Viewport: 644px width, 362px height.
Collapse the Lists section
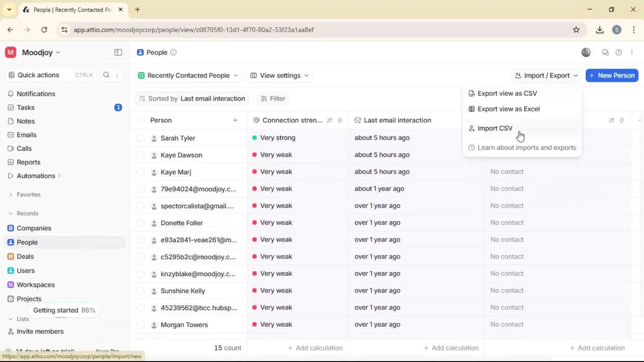click(x=11, y=319)
